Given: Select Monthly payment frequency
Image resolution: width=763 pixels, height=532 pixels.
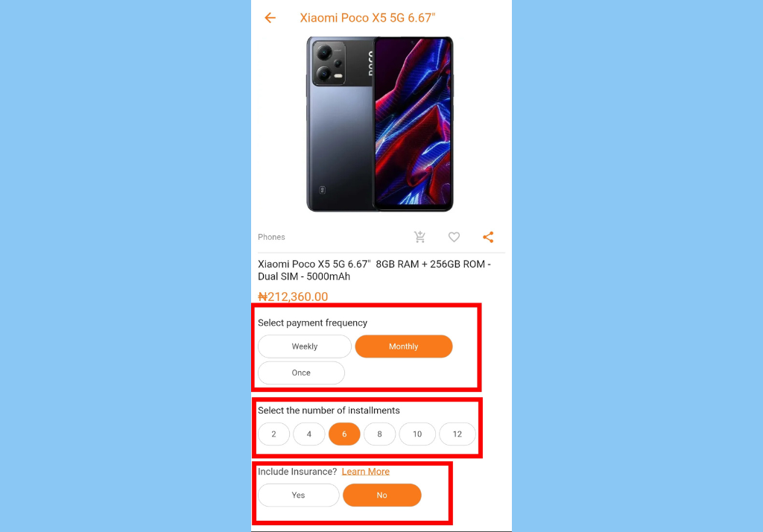Looking at the screenshot, I should [x=403, y=346].
